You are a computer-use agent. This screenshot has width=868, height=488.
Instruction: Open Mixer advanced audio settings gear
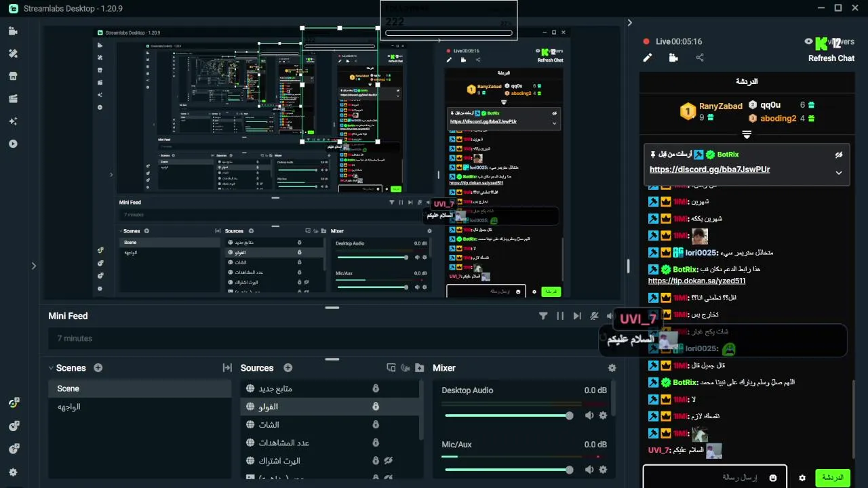(612, 368)
